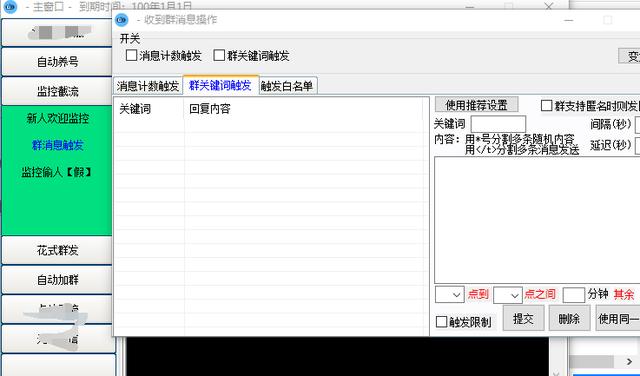
Task: Click the 使用同一 button
Action: click(618, 318)
